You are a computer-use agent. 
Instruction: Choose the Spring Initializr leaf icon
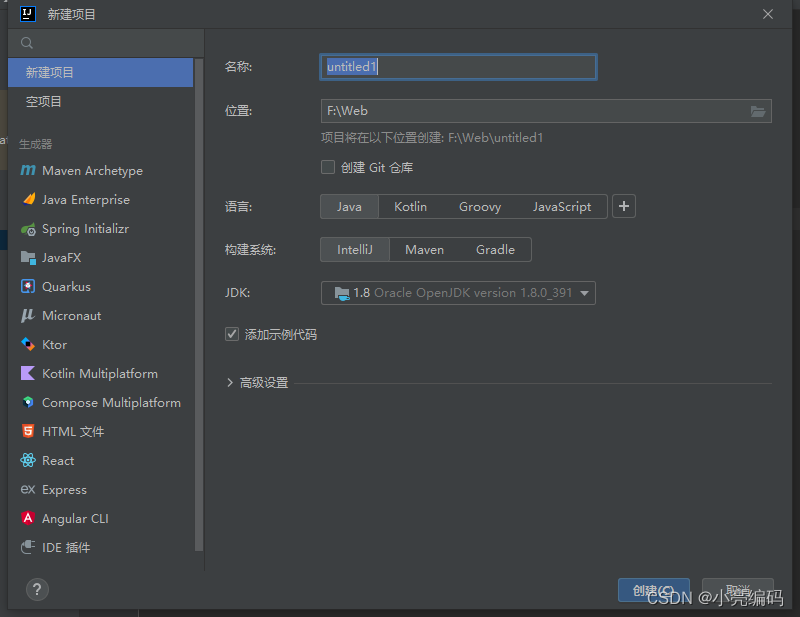pos(28,229)
